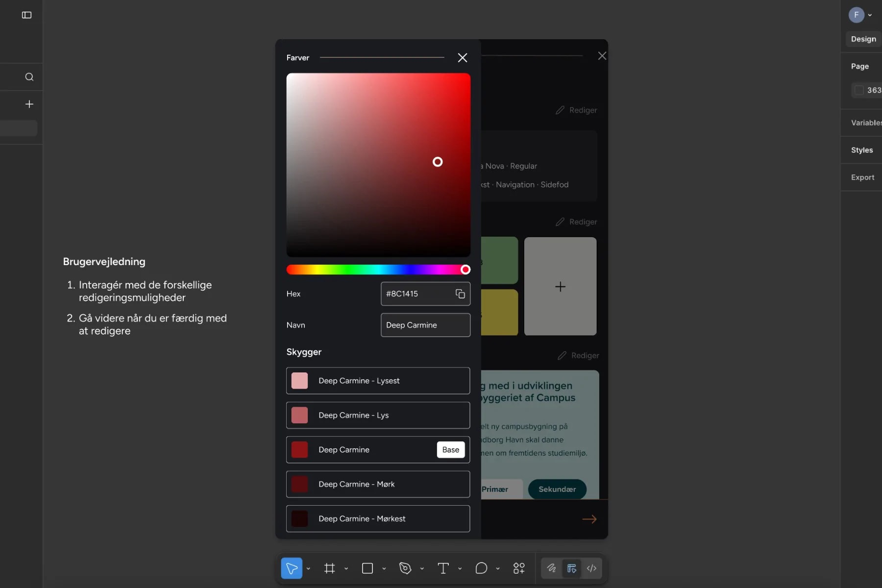Open the Styles section

tap(862, 150)
